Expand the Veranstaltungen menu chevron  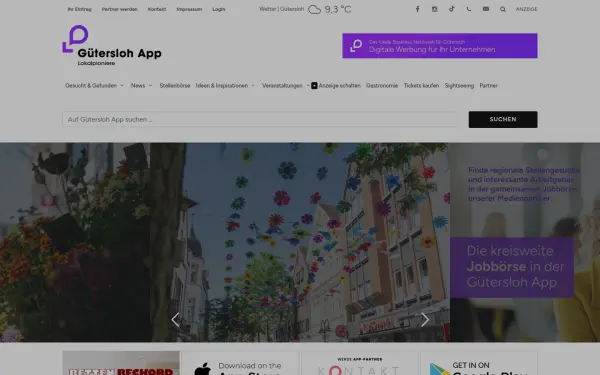307,85
